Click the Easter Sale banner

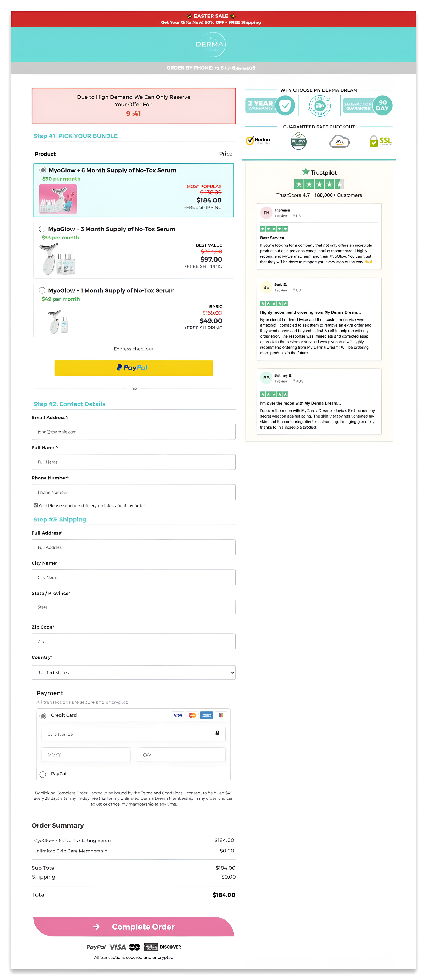pyautogui.click(x=213, y=19)
